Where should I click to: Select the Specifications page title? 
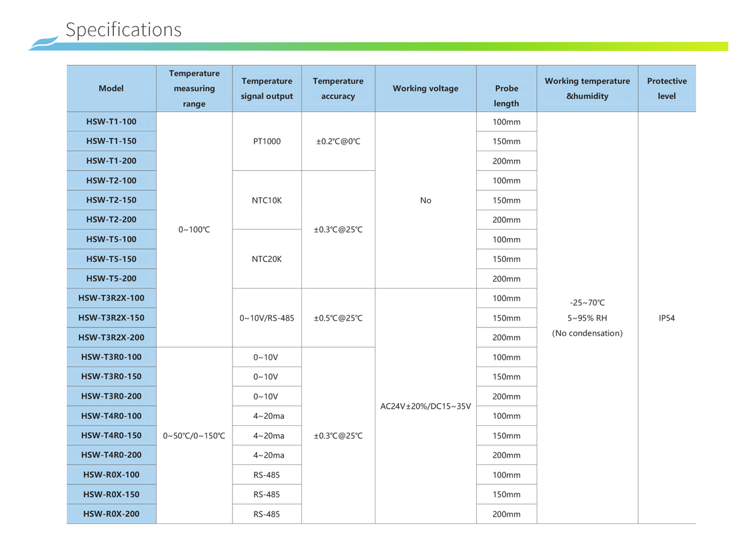tap(123, 30)
